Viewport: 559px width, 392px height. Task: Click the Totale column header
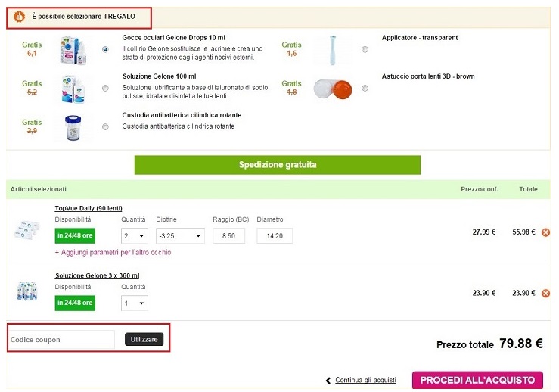[x=528, y=189]
